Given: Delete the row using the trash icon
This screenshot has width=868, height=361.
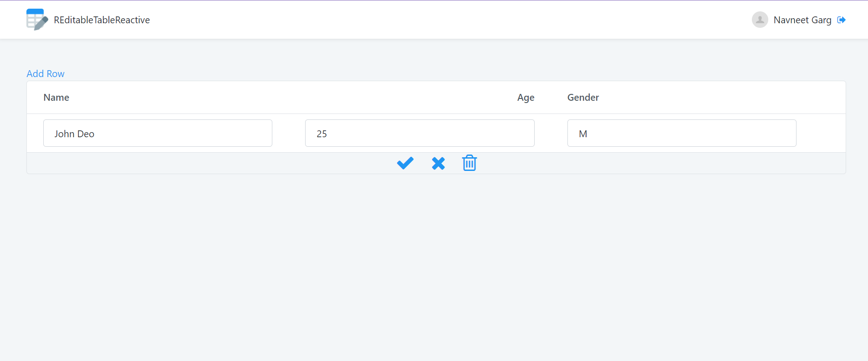Looking at the screenshot, I should coord(469,163).
